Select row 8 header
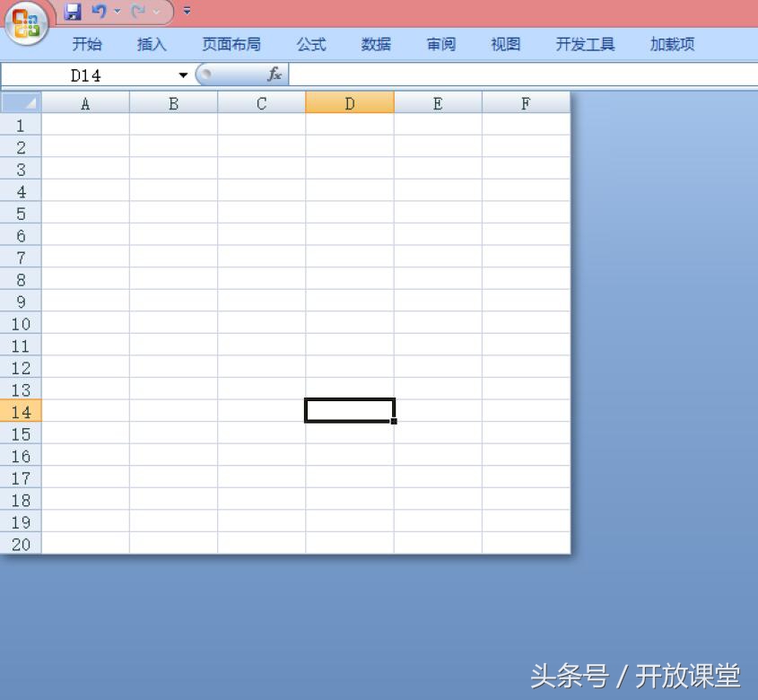This screenshot has height=700, width=758. coord(21,279)
